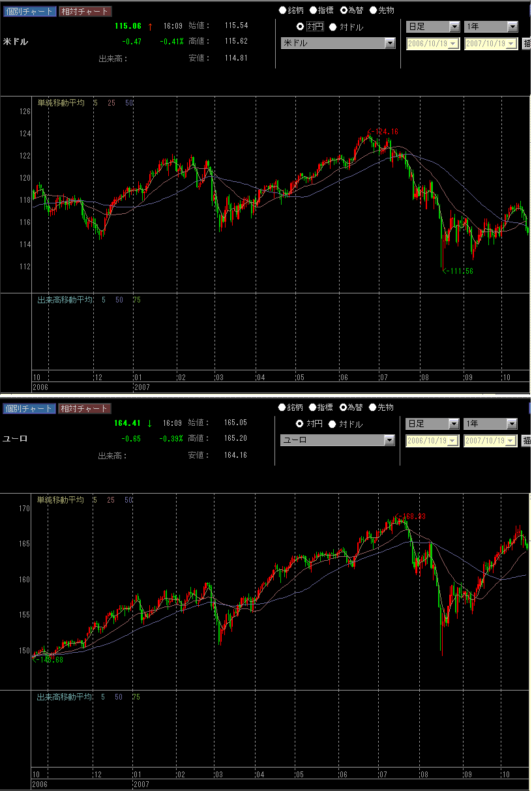
Task: Select 銘柄 radio in the ユーロ panel
Action: tap(282, 408)
